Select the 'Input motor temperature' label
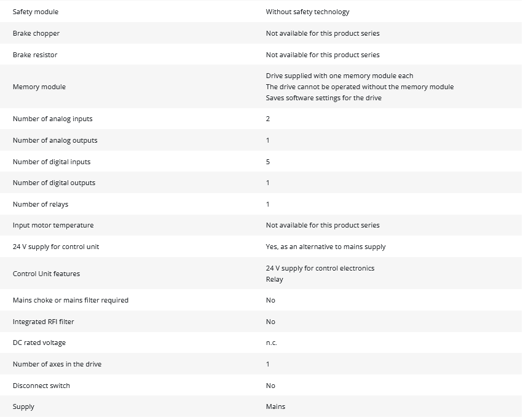The width and height of the screenshot is (523, 420). click(53, 225)
